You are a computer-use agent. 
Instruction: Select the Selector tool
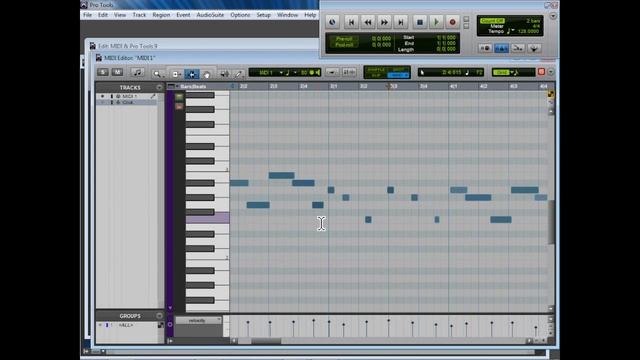[x=191, y=74]
